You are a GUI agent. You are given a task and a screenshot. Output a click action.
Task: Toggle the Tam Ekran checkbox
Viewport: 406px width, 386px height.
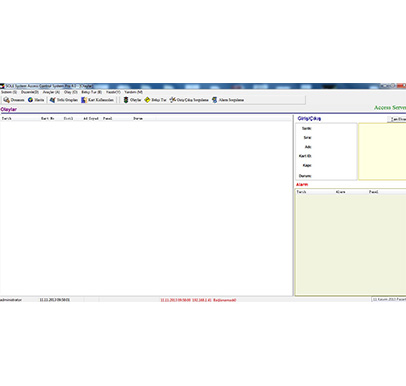[x=389, y=119]
